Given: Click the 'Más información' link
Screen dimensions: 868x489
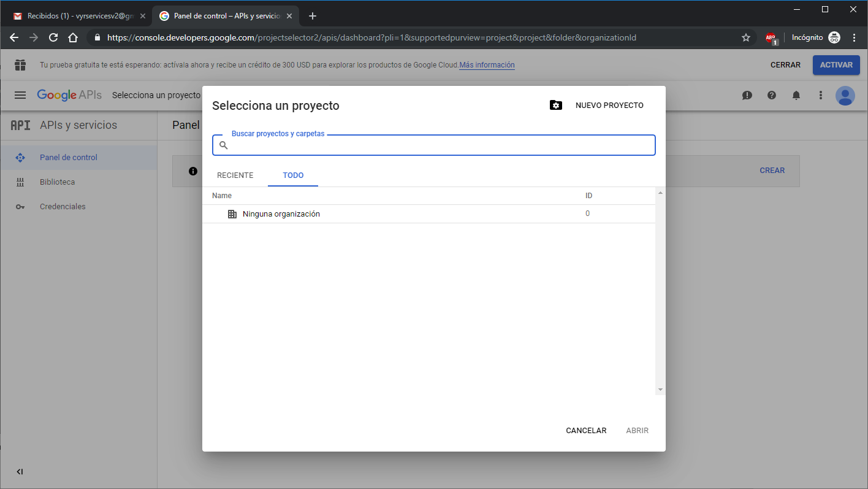Looking at the screenshot, I should (x=487, y=65).
